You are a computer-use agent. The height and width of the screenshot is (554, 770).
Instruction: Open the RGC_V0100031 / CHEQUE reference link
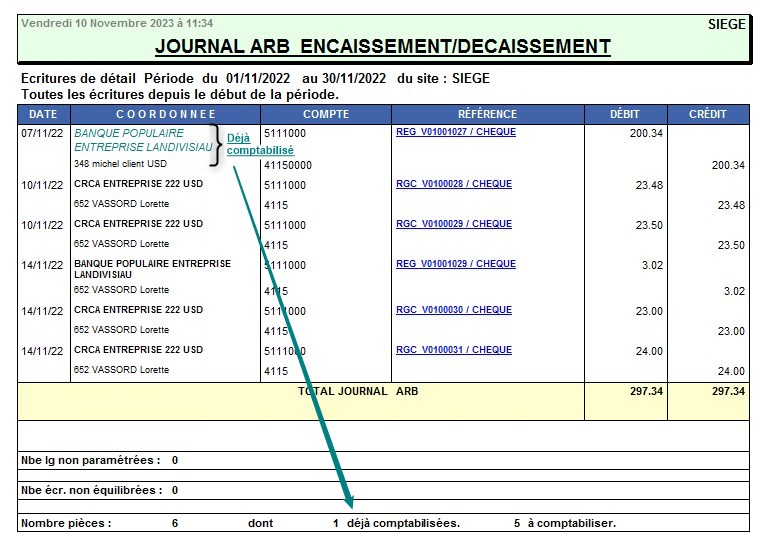[x=453, y=350]
